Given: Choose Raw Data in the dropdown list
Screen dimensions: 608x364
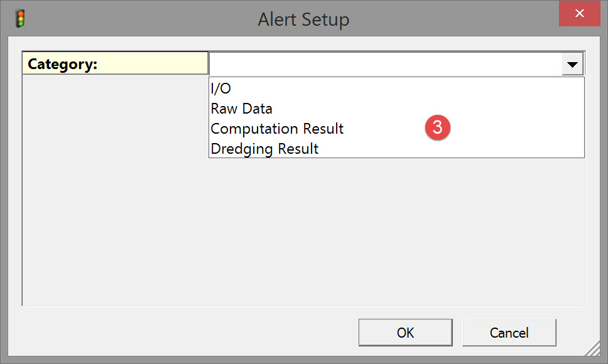Looking at the screenshot, I should [242, 109].
